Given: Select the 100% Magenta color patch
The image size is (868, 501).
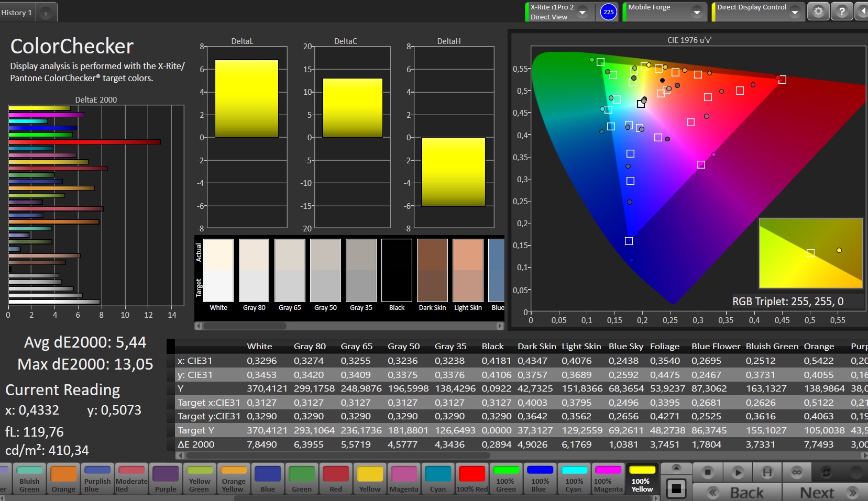Looking at the screenshot, I should pyautogui.click(x=608, y=478).
